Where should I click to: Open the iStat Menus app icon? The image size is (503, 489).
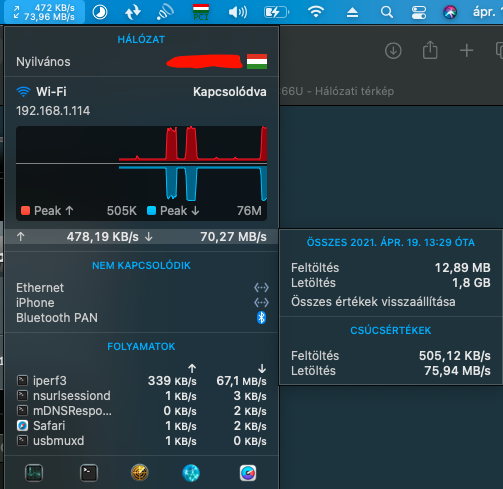click(248, 473)
